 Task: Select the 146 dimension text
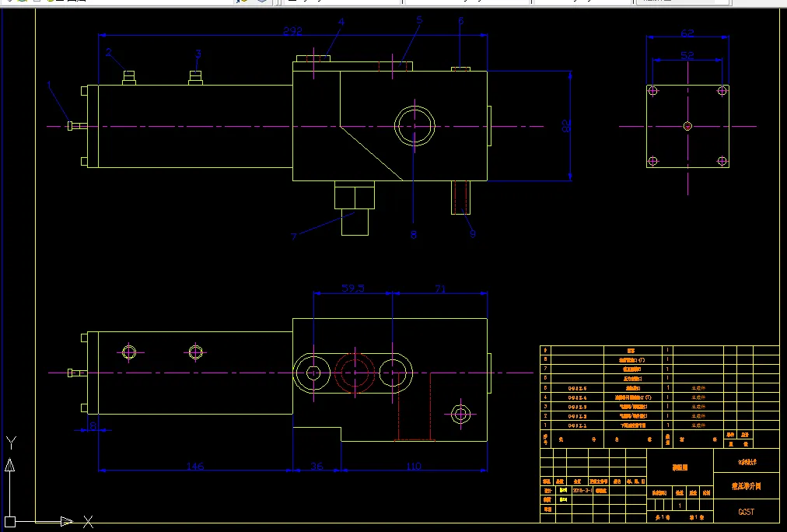[x=195, y=466]
